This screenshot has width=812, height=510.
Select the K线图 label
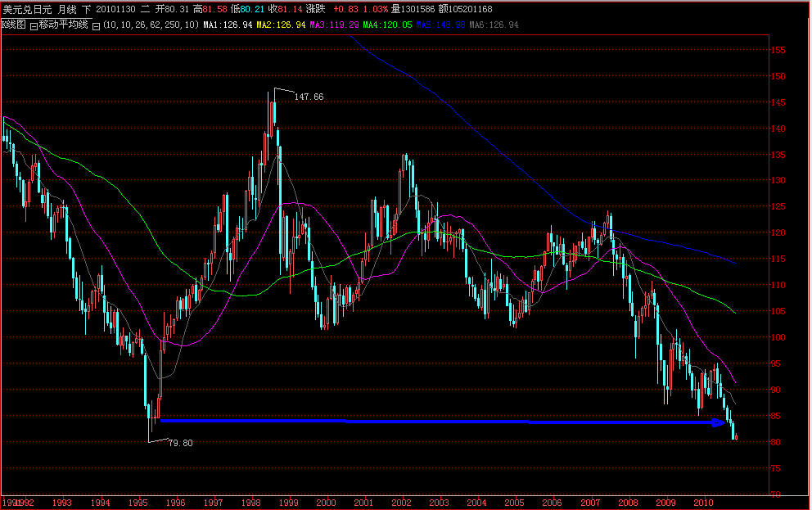[x=13, y=25]
